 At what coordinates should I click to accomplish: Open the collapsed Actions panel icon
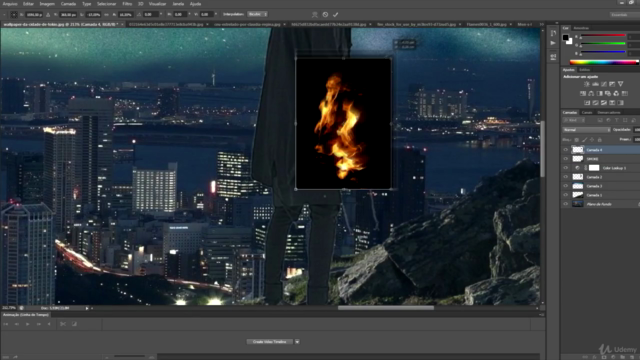click(553, 43)
